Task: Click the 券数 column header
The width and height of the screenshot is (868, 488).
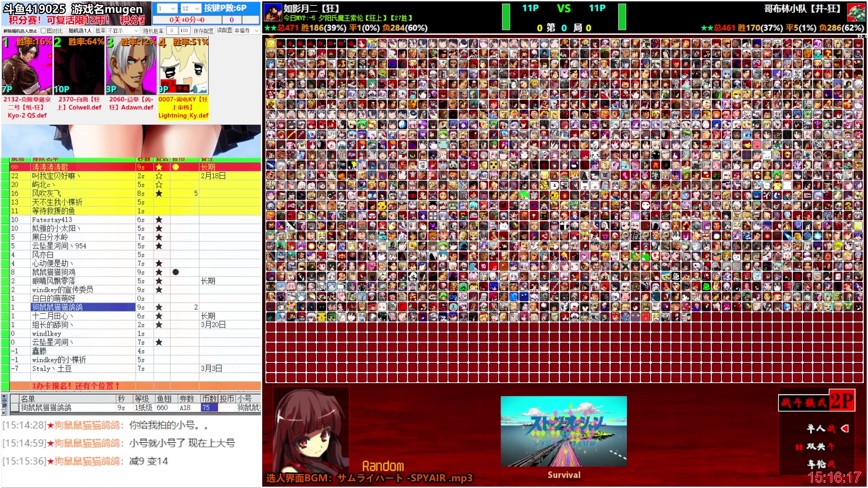Action: 189,399
